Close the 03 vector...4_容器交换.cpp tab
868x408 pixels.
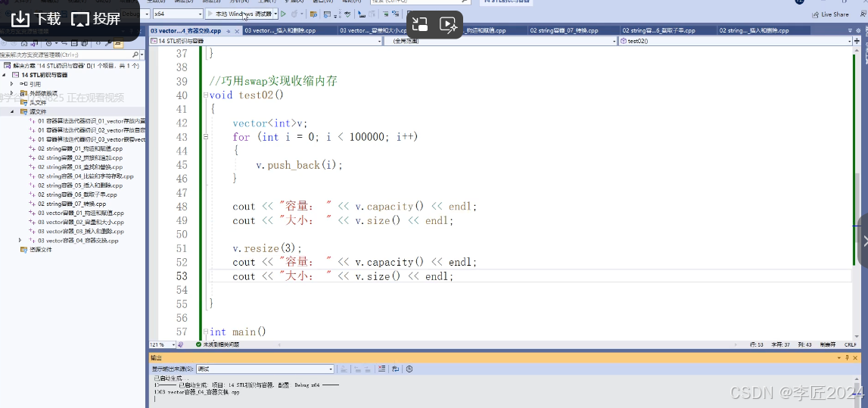[x=237, y=32]
